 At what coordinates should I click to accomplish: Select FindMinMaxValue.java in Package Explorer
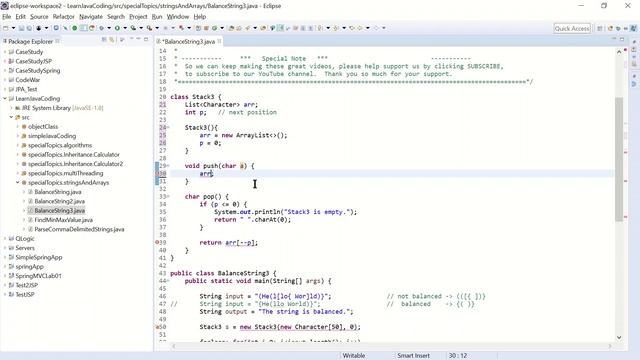click(63, 220)
